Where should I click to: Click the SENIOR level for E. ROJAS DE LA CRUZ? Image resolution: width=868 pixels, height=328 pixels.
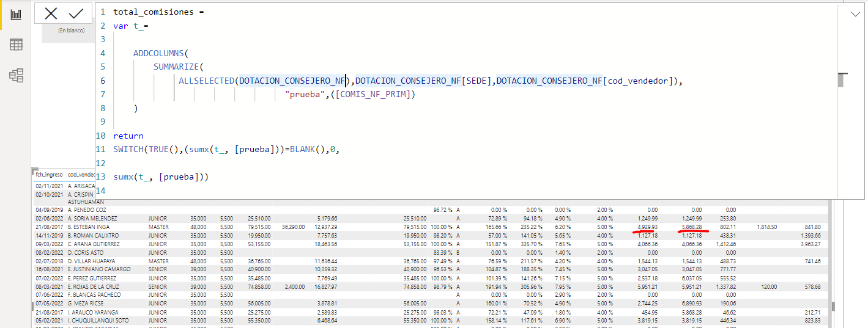tap(157, 286)
